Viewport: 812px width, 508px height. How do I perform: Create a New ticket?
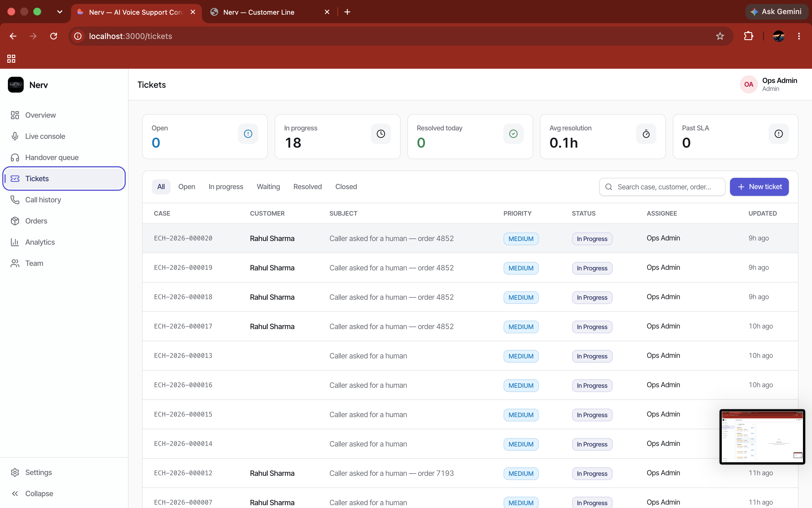tap(759, 187)
